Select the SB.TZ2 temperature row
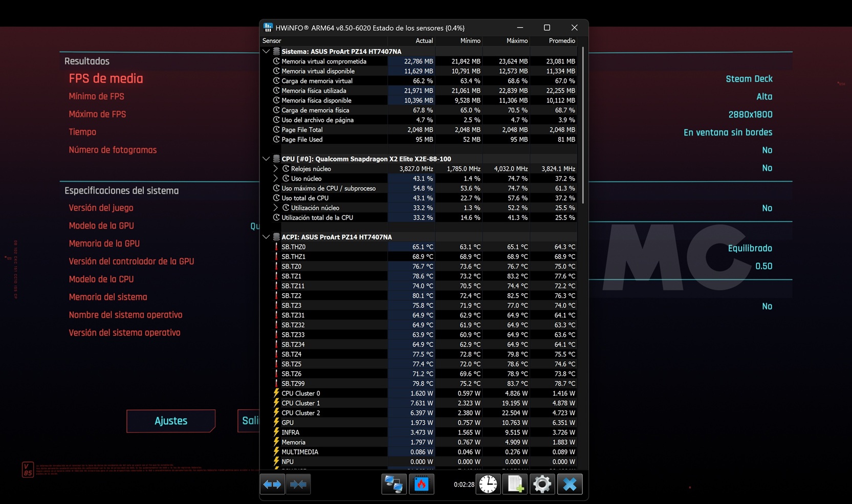 (x=420, y=295)
